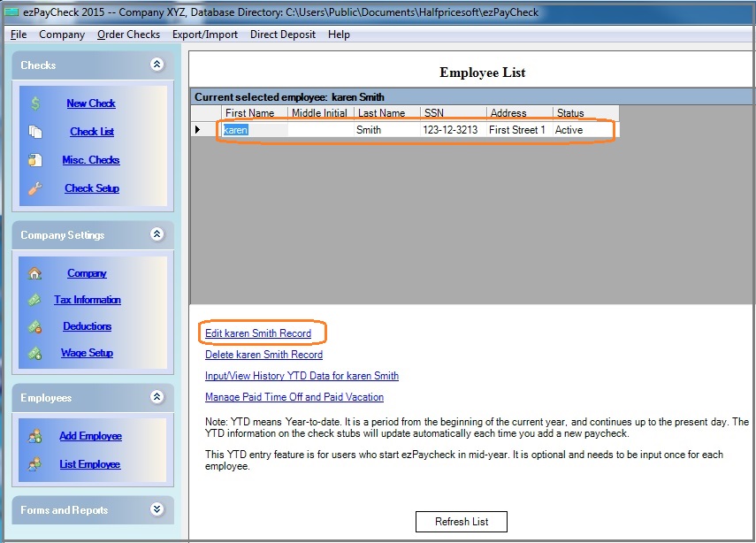Open the Export/Import menu
This screenshot has height=543, width=756.
pyautogui.click(x=205, y=34)
